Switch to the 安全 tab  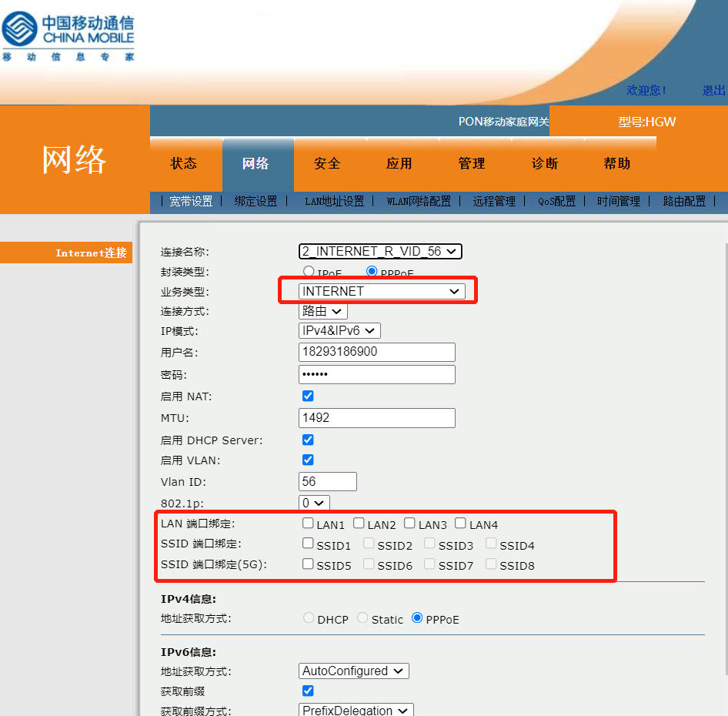click(x=327, y=163)
